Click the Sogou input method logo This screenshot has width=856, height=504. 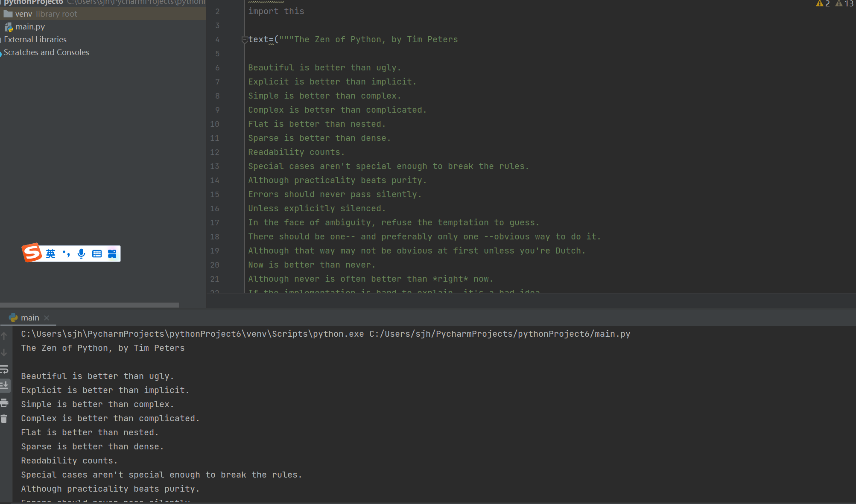pyautogui.click(x=32, y=253)
